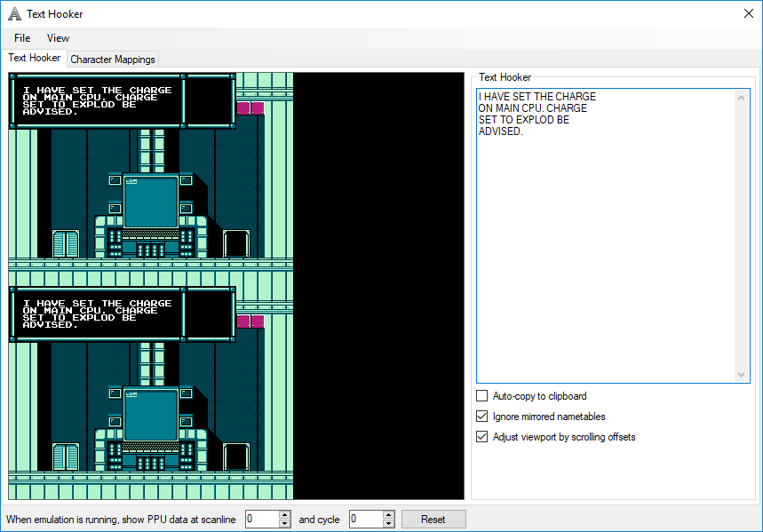Enable Auto-copy to clipboard checkbox
Screen dimensions: 763x532
481,396
